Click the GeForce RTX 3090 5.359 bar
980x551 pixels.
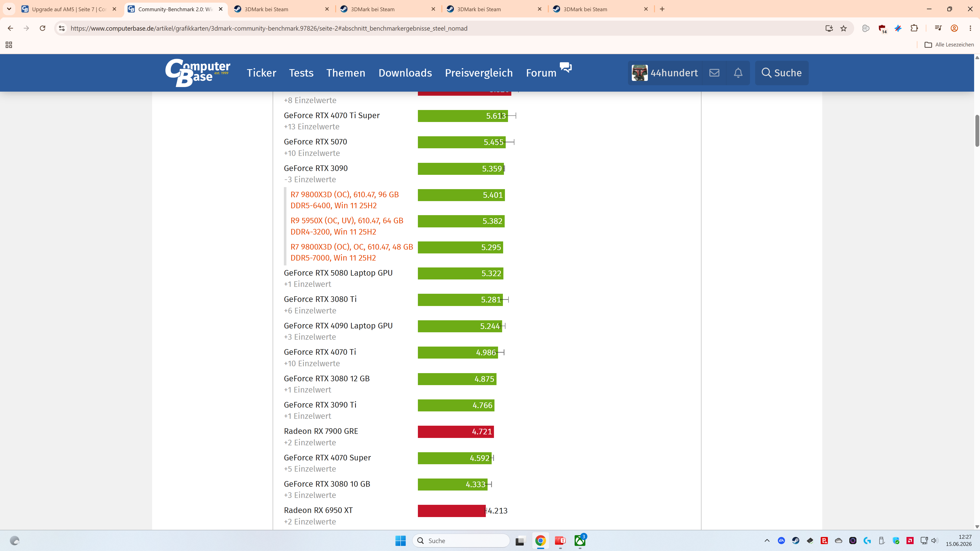(x=461, y=169)
